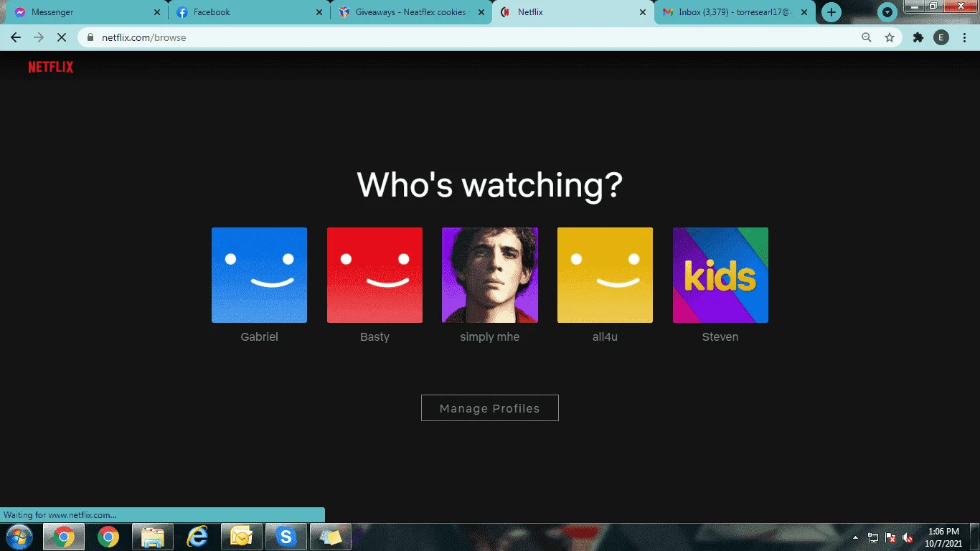980x551 pixels.
Task: Go back to the previous page
Action: [16, 37]
